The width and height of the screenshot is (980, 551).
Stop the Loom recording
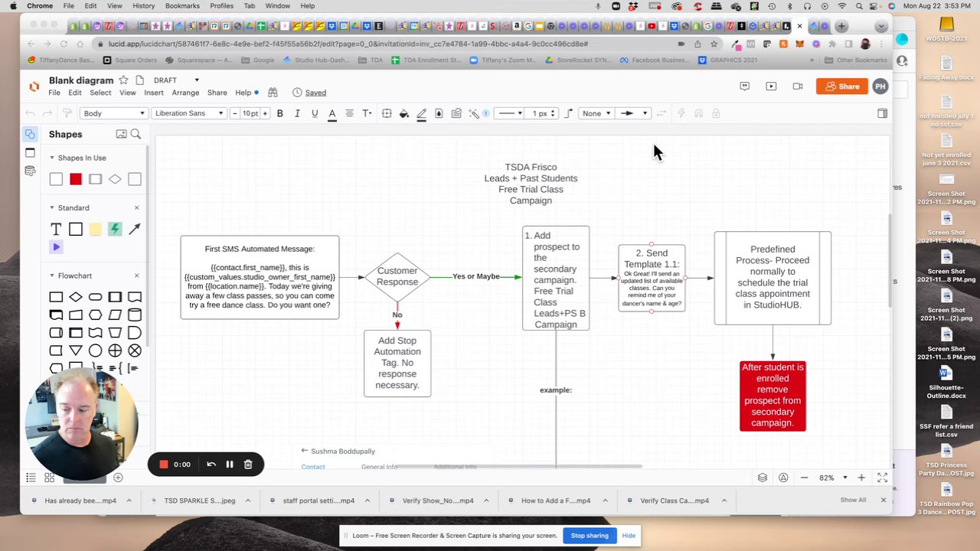[x=163, y=464]
